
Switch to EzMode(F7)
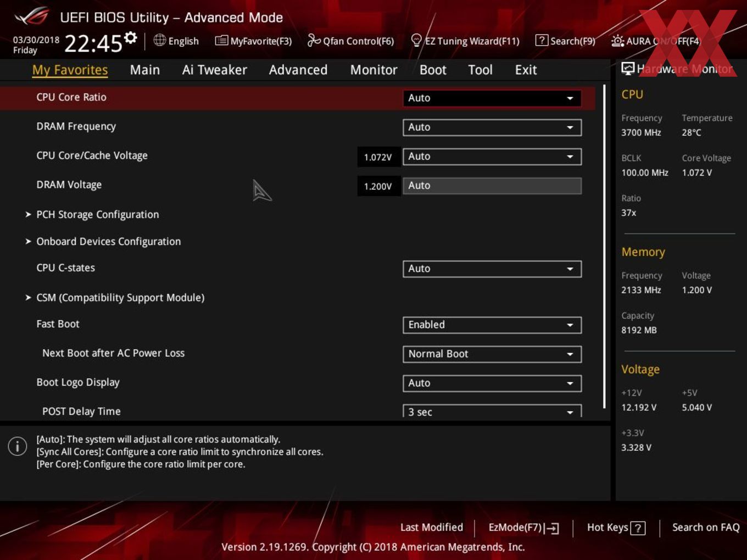(x=523, y=528)
